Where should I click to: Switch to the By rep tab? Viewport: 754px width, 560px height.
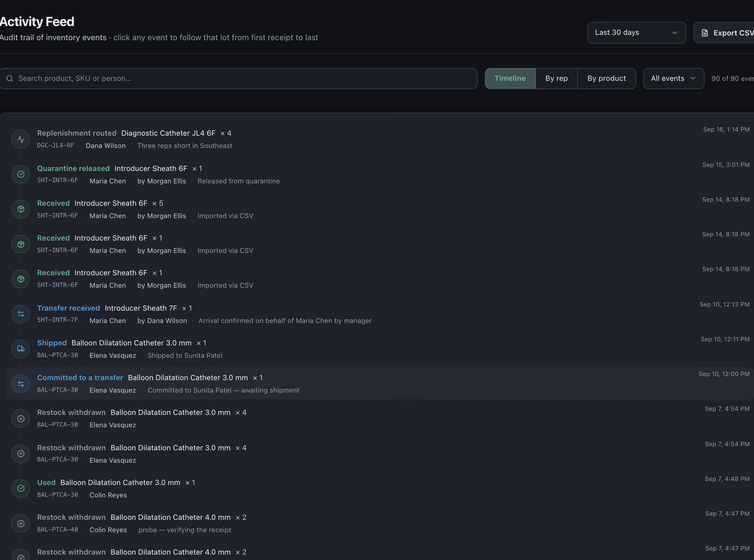pos(557,78)
